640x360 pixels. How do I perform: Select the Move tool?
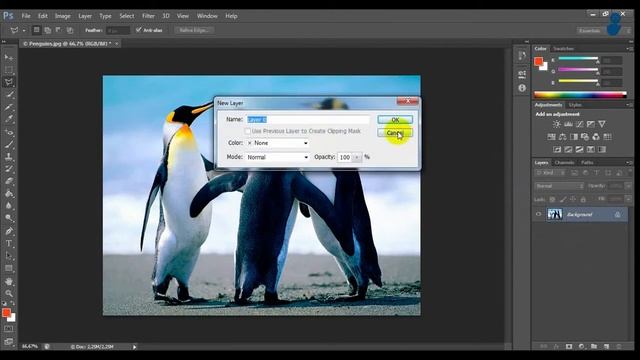(9, 57)
